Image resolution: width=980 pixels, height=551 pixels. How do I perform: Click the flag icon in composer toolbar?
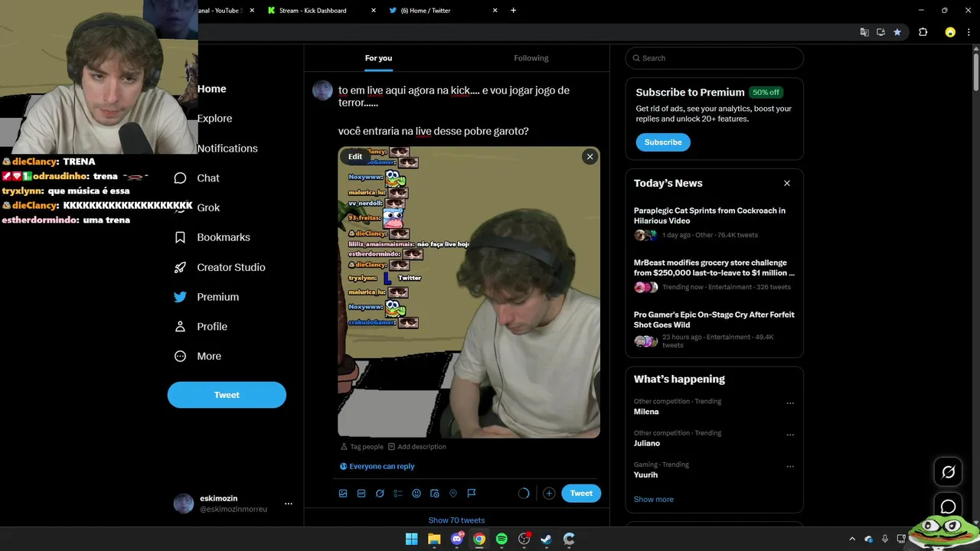coord(472,494)
